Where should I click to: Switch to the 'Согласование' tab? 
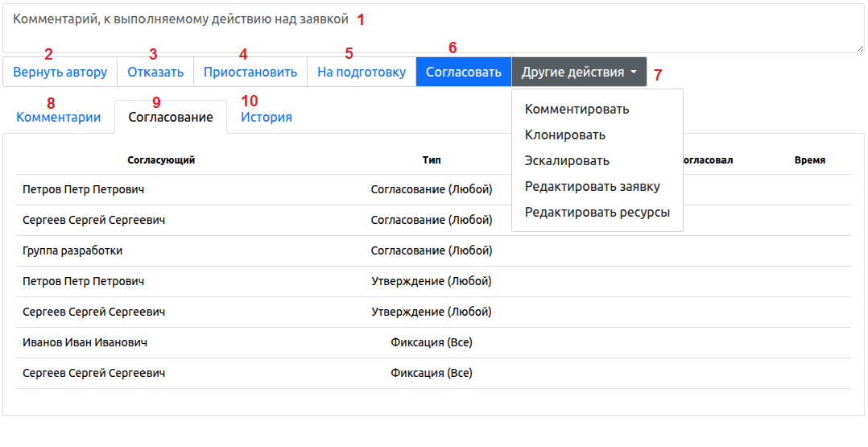(171, 118)
